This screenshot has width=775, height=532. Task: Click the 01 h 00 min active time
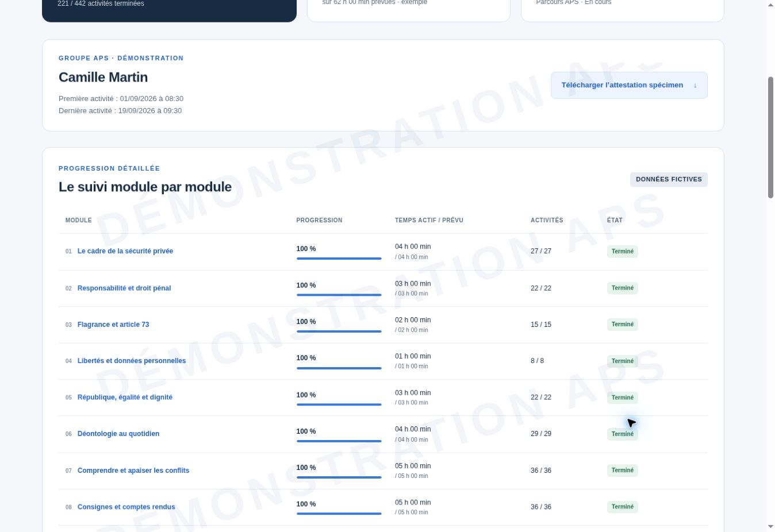click(x=413, y=356)
